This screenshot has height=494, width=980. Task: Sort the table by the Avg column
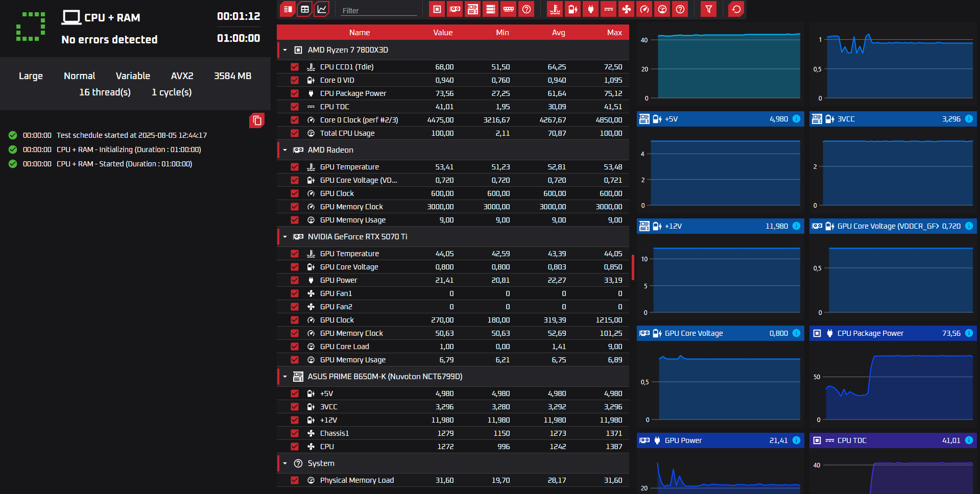pyautogui.click(x=559, y=33)
